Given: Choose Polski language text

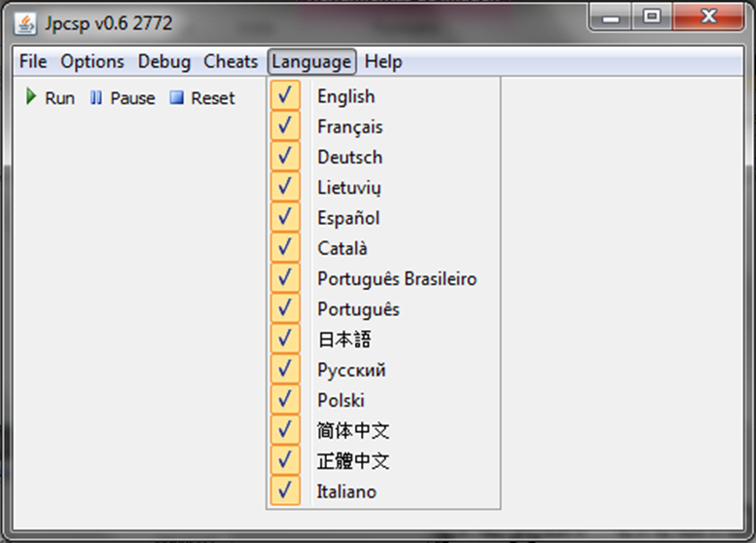Looking at the screenshot, I should pyautogui.click(x=341, y=400).
